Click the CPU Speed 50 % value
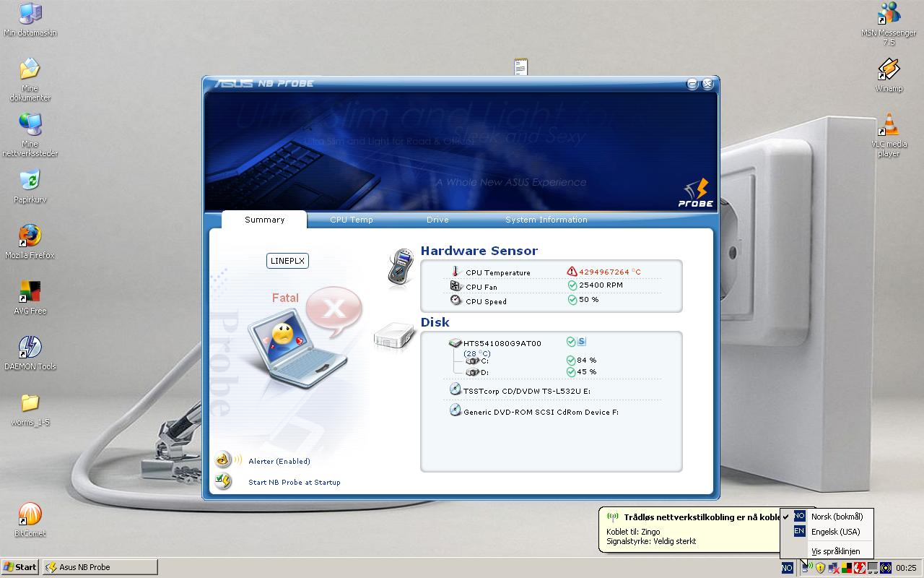This screenshot has width=924, height=578. 588,300
